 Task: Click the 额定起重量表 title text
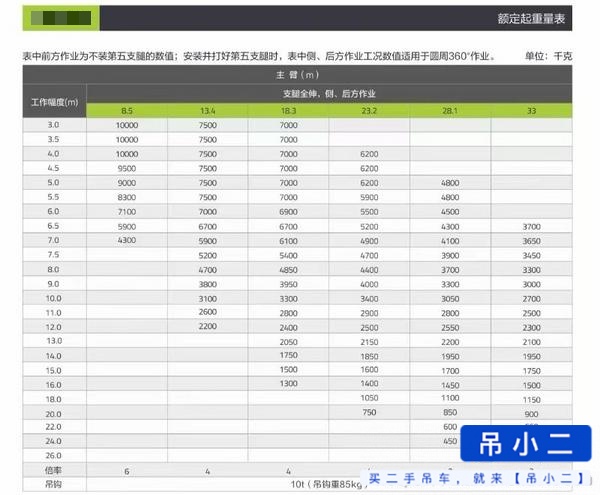531,18
